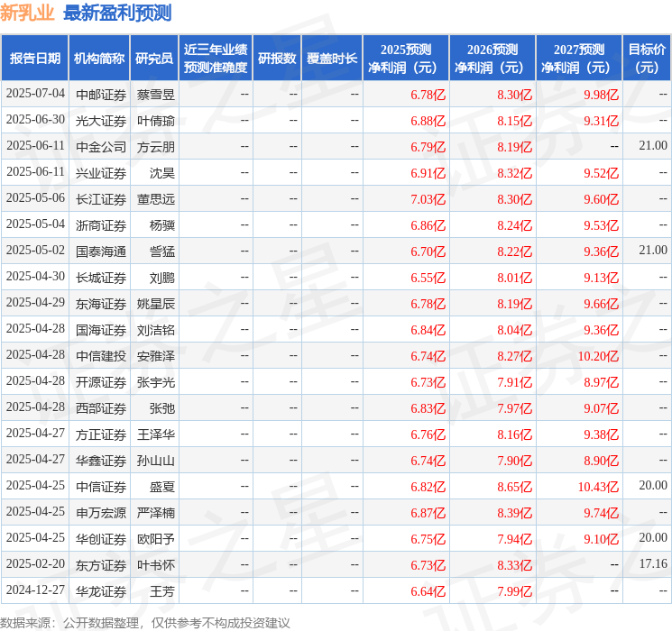Click the 2026预测净利润 column header
This screenshot has width=672, height=631.
coord(492,59)
